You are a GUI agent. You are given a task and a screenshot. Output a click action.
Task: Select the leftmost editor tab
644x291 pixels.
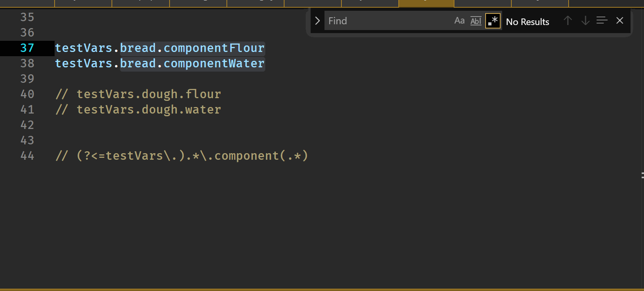click(27, 3)
